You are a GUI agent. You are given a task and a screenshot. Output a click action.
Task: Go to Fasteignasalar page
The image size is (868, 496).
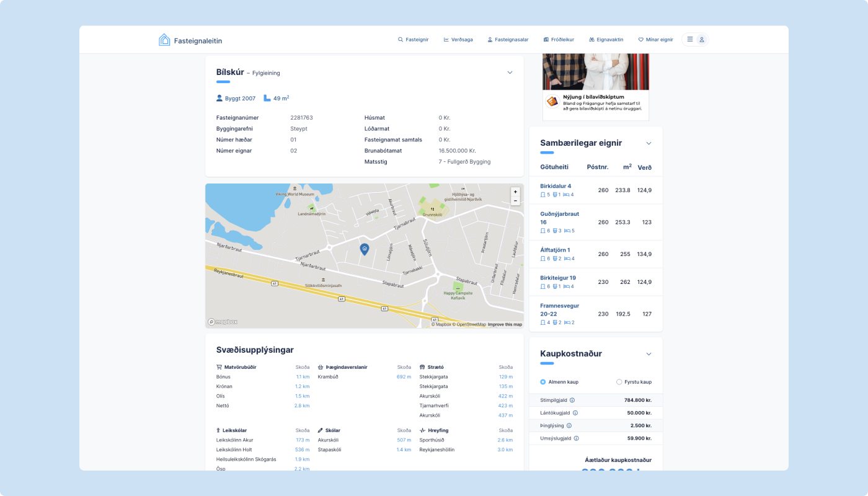[508, 40]
